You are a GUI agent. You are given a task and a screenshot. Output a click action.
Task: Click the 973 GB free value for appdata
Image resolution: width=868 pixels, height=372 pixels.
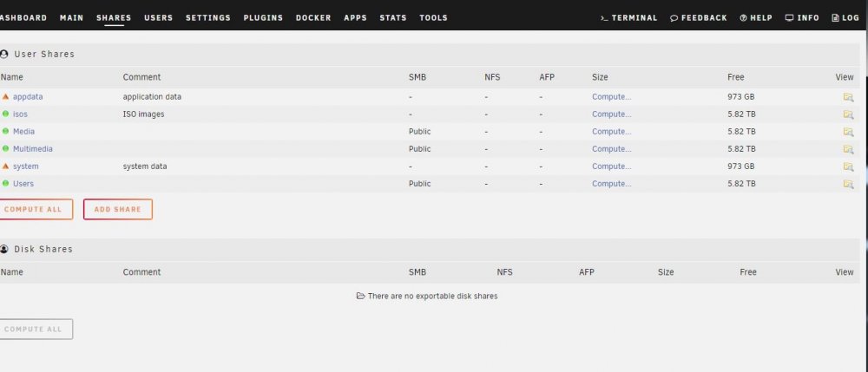pos(740,97)
